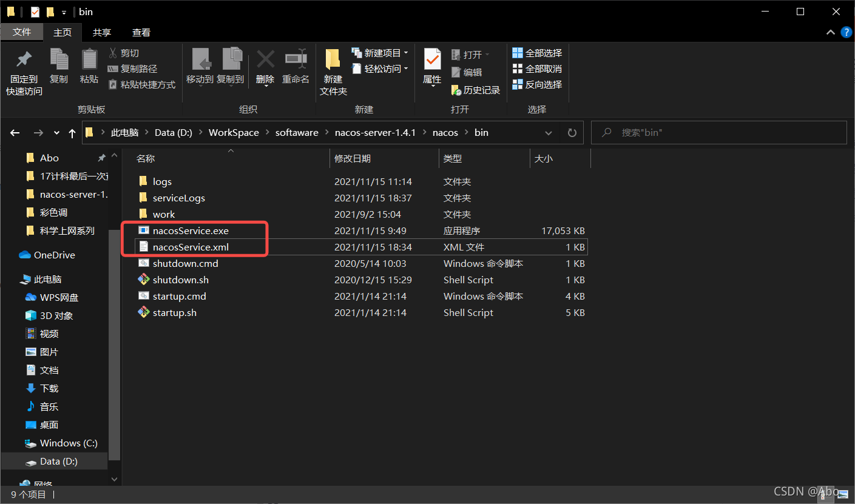The image size is (855, 504).
Task: Click navigation pane scrollbar down arrow
Action: tap(115, 479)
